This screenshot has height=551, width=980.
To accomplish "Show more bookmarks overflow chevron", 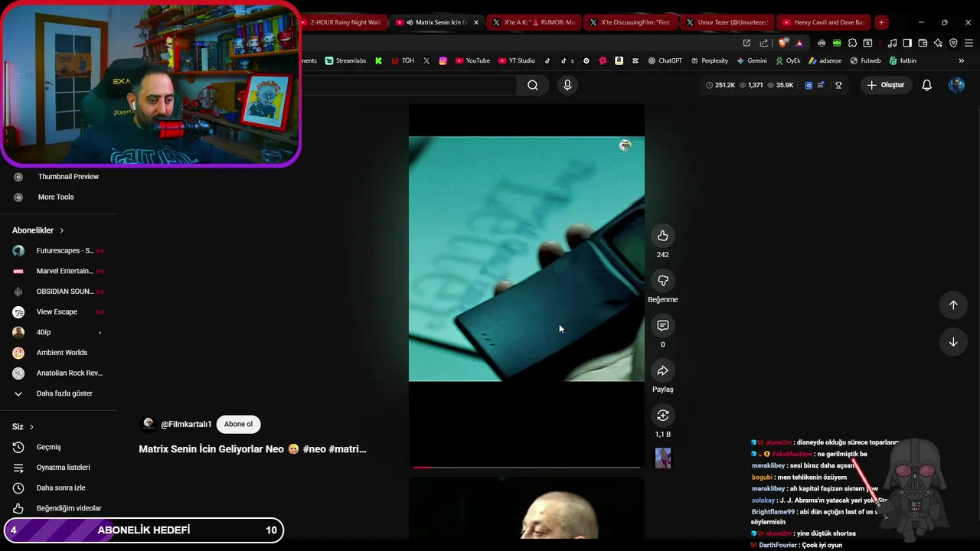I will click(962, 60).
